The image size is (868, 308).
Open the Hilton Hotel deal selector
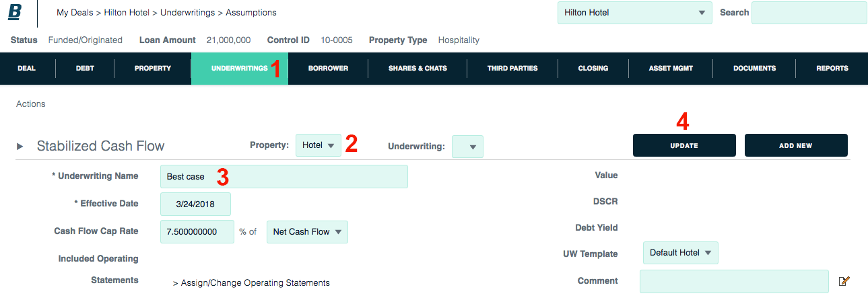pos(634,13)
